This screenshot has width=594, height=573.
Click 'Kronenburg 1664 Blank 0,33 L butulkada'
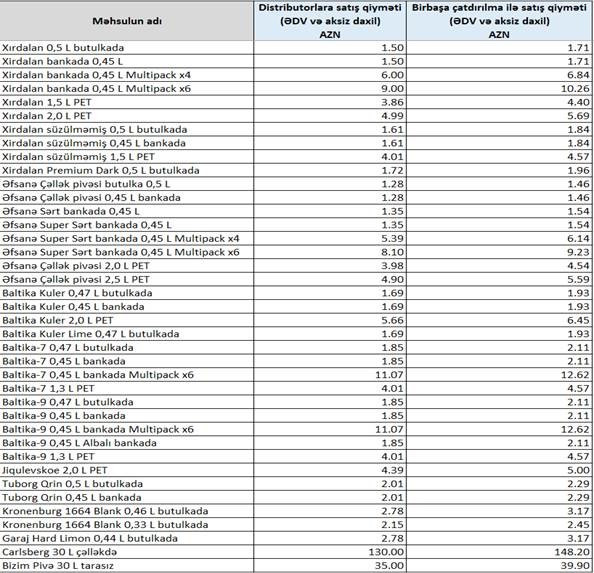[127, 525]
